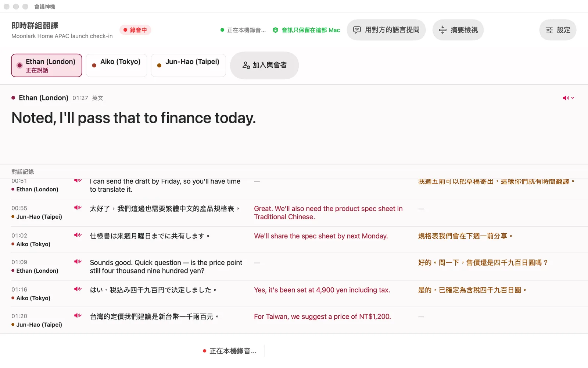Click Japanese line 仕様書は来週月曜日までに共有します。
The width and height of the screenshot is (588, 368).
150,236
